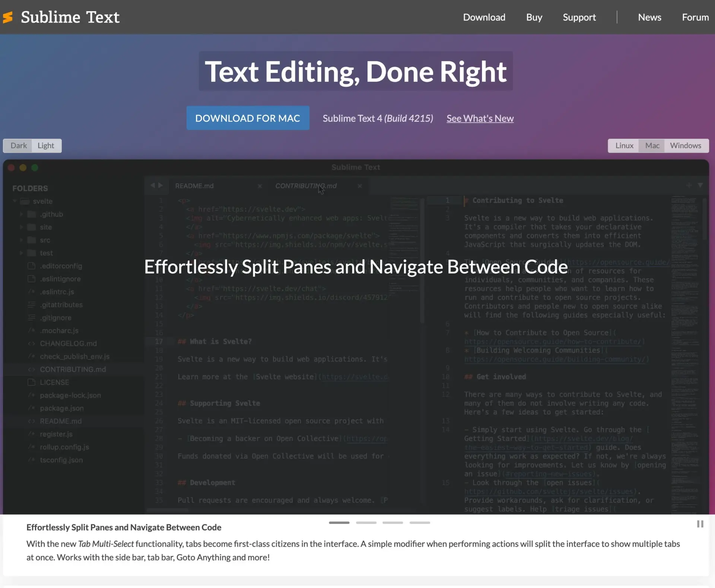The image size is (715, 588).
Task: Select Mac screenshot view
Action: [652, 146]
